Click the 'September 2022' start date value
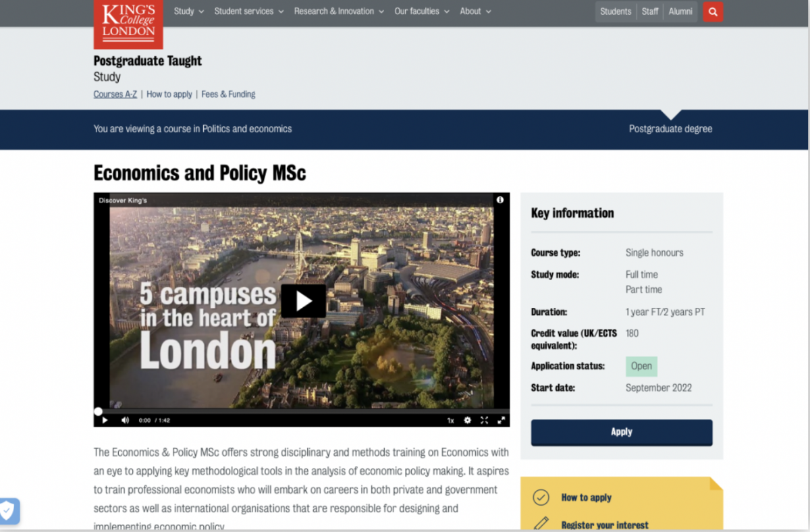The width and height of the screenshot is (810, 532). [659, 388]
